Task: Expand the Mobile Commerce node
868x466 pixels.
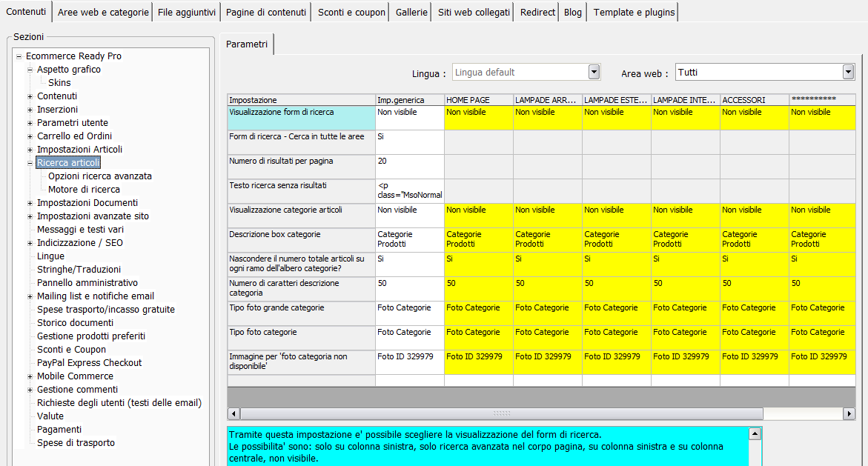Action: pyautogui.click(x=30, y=376)
